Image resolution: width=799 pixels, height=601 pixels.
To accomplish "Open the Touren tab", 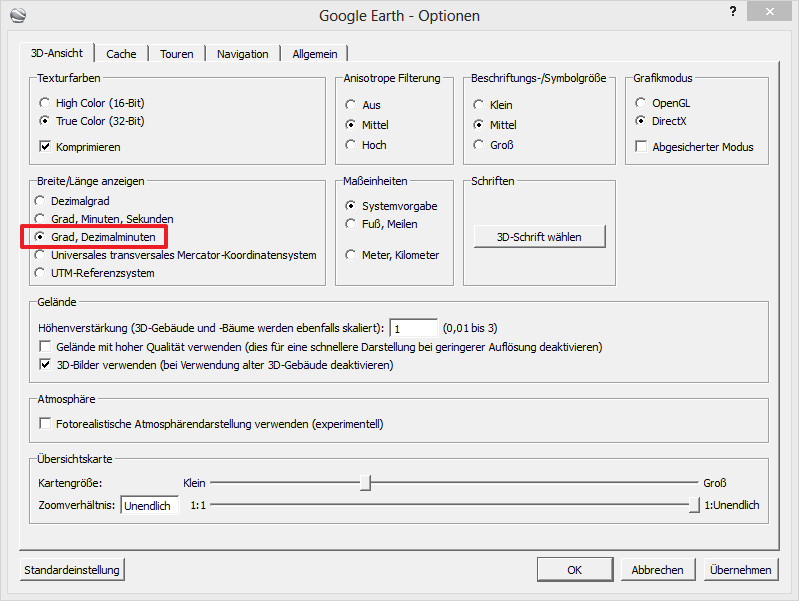I will 177,54.
